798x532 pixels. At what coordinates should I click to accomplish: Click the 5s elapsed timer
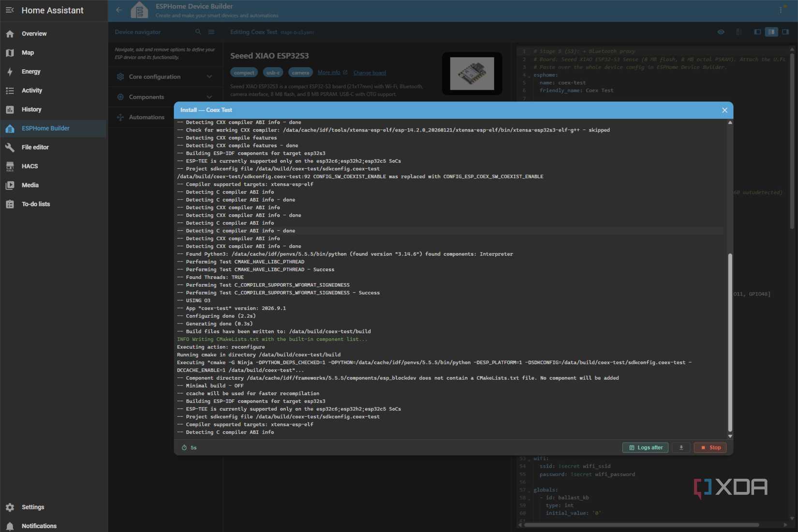point(189,448)
